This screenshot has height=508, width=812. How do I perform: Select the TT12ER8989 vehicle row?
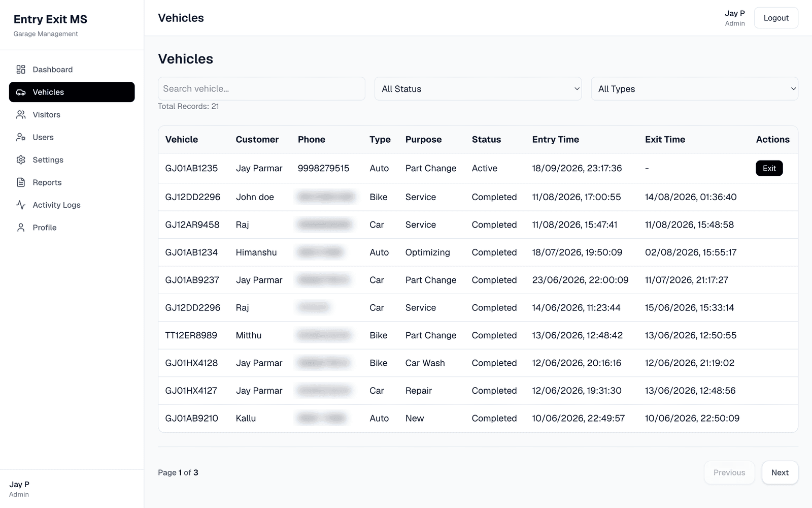click(x=478, y=335)
